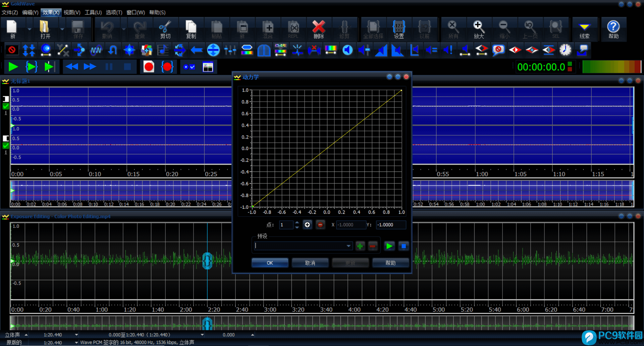Click the red X 删除 delete icon
The height and width of the screenshot is (346, 644).
click(319, 30)
